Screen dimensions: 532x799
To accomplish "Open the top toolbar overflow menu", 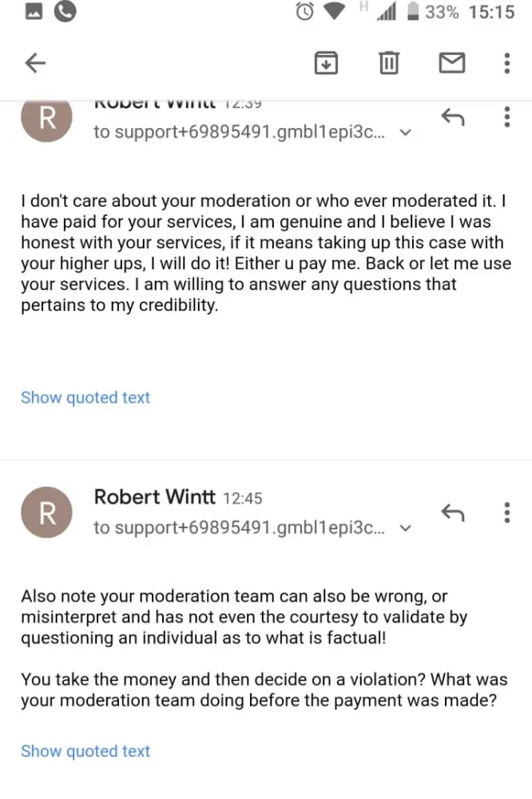I will click(506, 62).
